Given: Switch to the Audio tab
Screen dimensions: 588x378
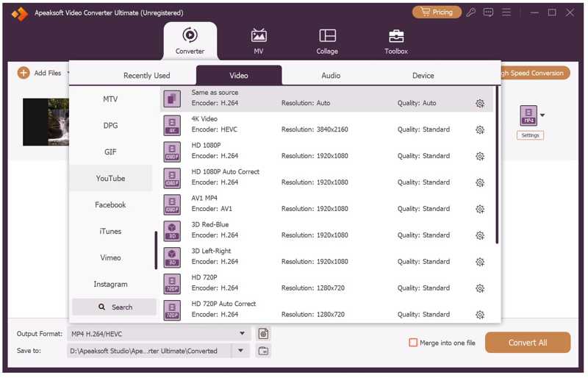Looking at the screenshot, I should click(x=331, y=76).
